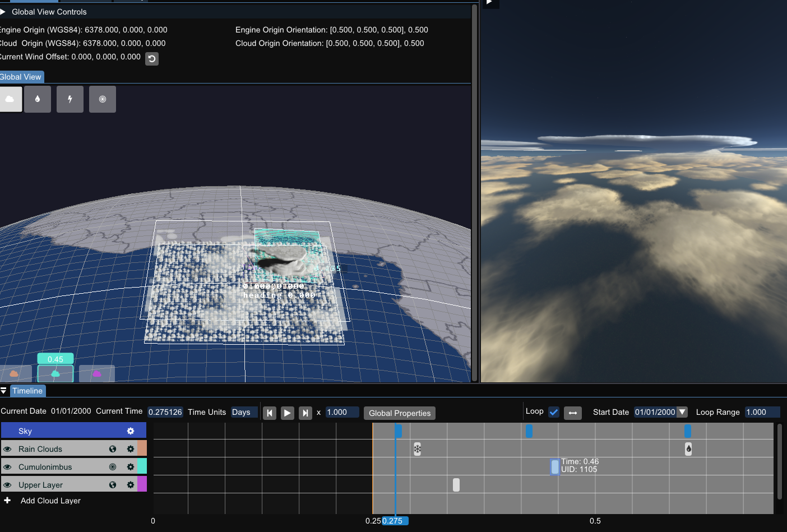Hide the Upper Layer
The height and width of the screenshot is (532, 787).
coord(7,485)
